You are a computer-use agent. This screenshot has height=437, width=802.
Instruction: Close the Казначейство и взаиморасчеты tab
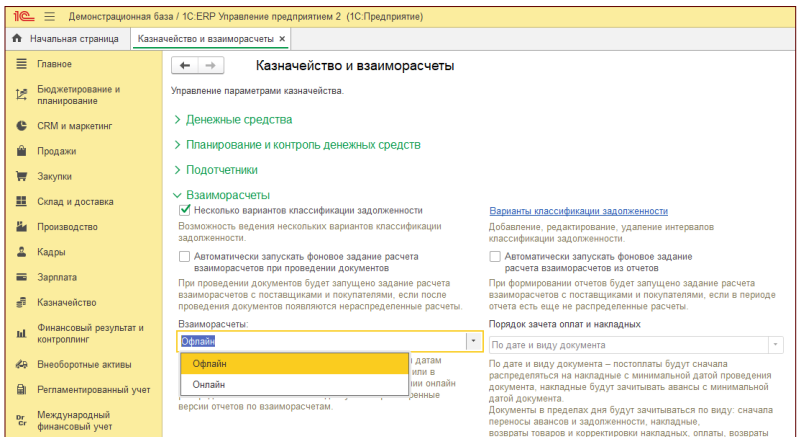(282, 39)
